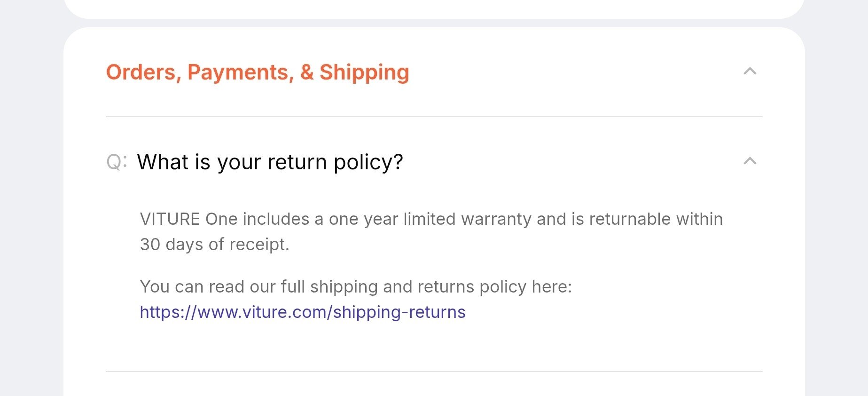This screenshot has height=396, width=868.
Task: Click the word "VITURE" in the answer
Action: tap(170, 219)
